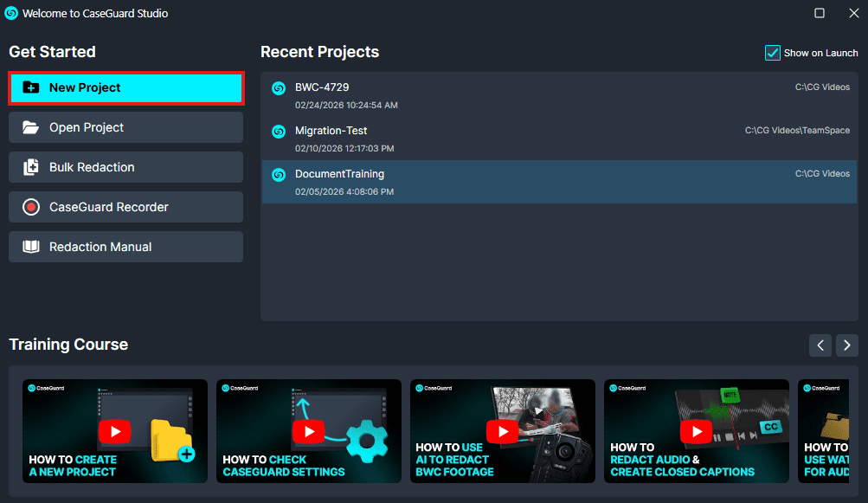Open the 'Create Closed Captions' training thumbnail
868x503 pixels.
697,430
